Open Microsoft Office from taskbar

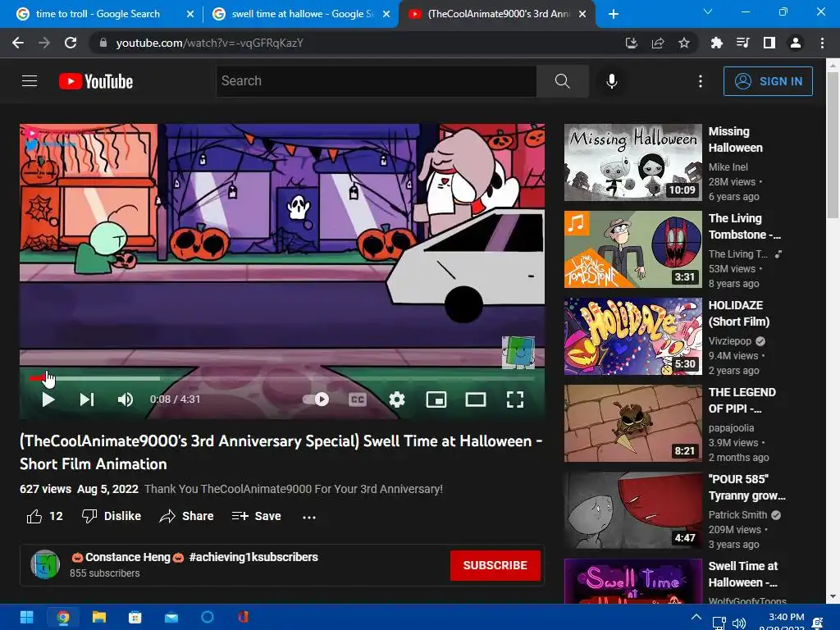click(x=243, y=618)
